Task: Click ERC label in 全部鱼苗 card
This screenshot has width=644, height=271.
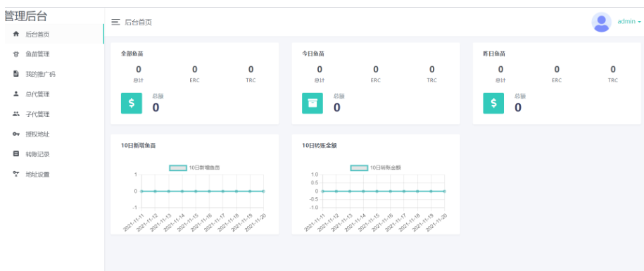Action: click(195, 80)
